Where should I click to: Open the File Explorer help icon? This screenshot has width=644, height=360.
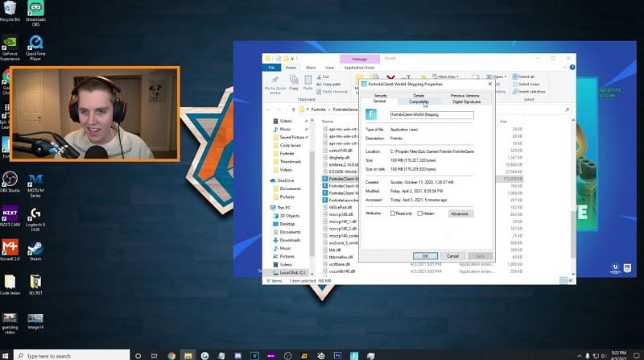[x=572, y=68]
